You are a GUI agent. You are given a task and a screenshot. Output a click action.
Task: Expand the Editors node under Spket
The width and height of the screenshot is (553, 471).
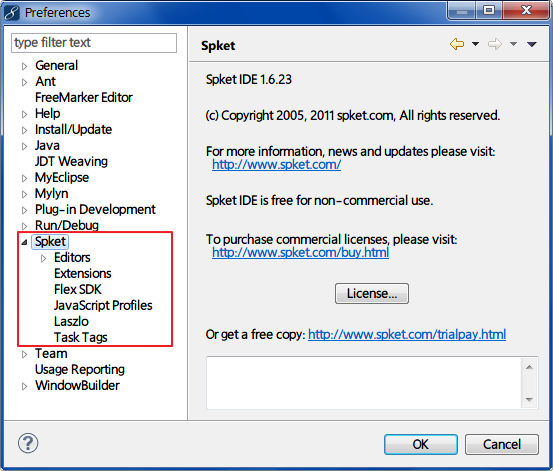click(x=43, y=259)
